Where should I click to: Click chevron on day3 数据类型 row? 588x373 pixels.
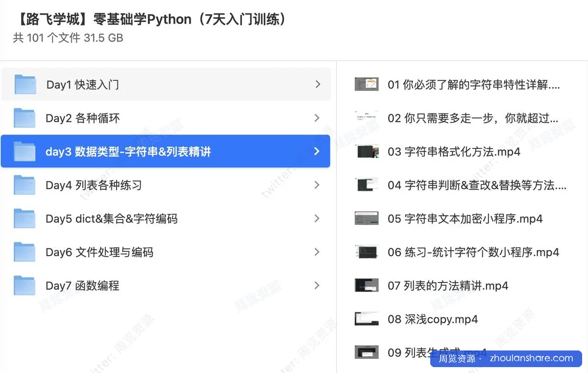pos(317,151)
